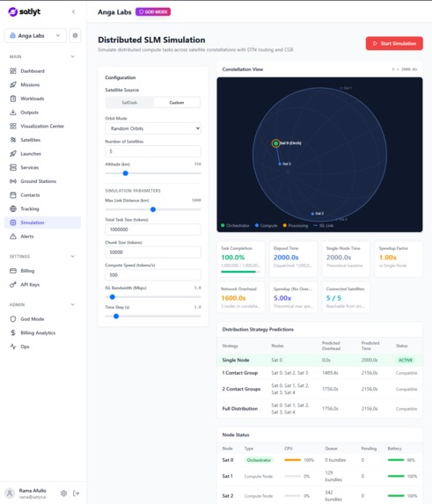Open user settings gear near Rama Afullo

pos(63,493)
